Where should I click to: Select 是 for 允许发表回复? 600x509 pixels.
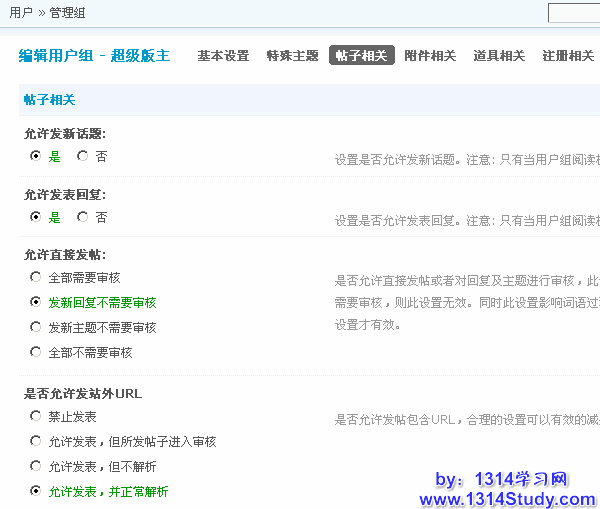[36, 216]
